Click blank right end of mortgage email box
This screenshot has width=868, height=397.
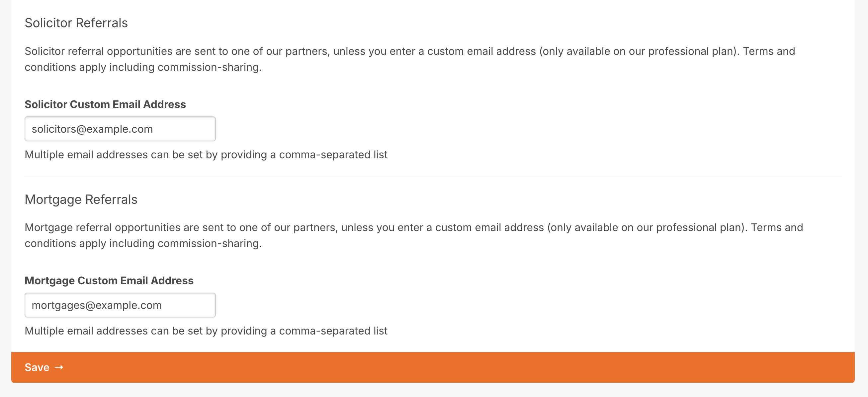coord(192,305)
